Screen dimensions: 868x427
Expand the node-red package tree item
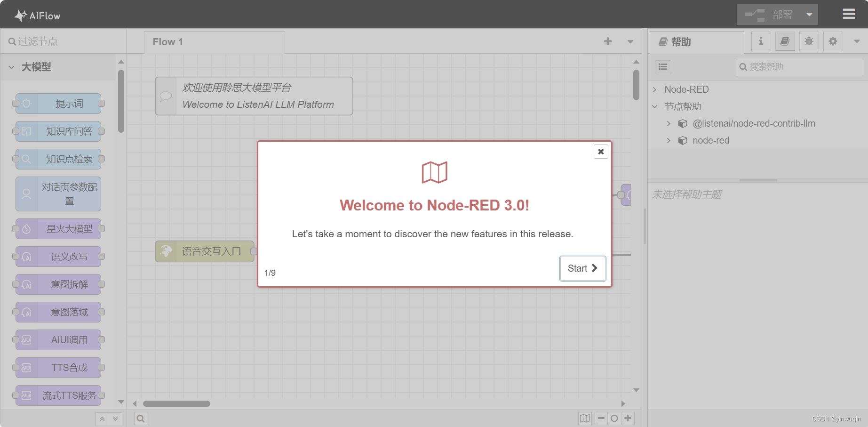point(669,140)
